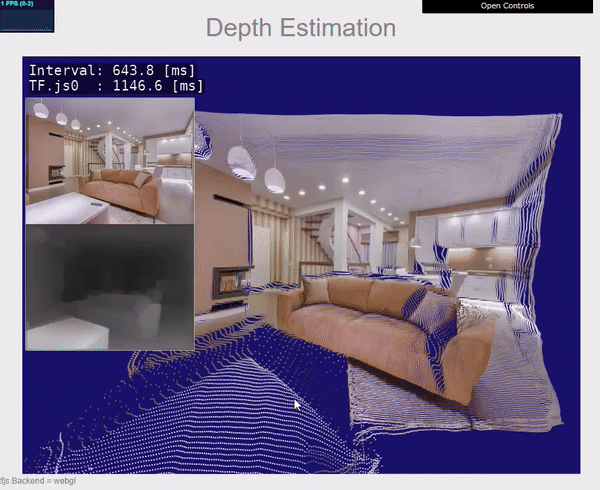Click the Depth Estimation heading

pos(301,28)
